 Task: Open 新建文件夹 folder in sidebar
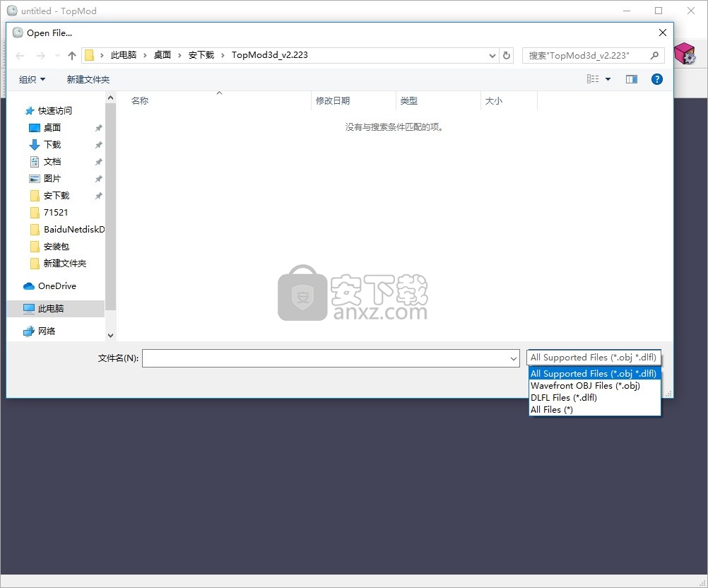tap(64, 264)
